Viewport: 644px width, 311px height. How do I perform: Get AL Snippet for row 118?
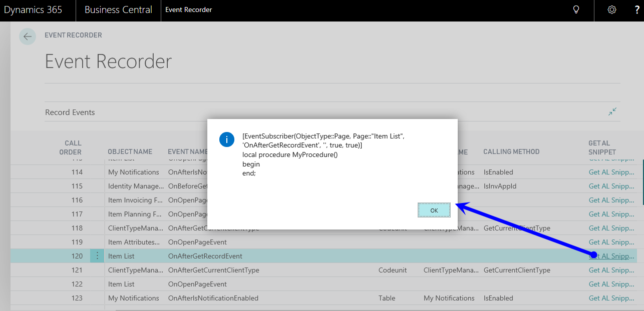coord(611,228)
